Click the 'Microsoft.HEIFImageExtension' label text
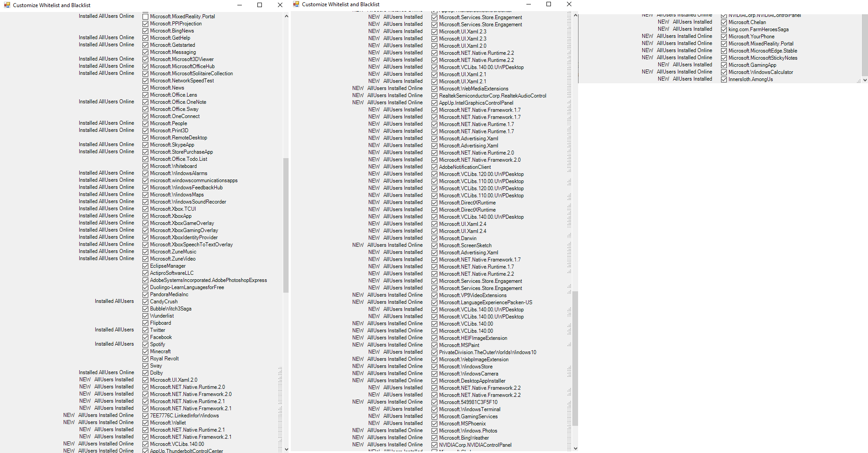Screen dimensions: 868x453 tap(473, 338)
